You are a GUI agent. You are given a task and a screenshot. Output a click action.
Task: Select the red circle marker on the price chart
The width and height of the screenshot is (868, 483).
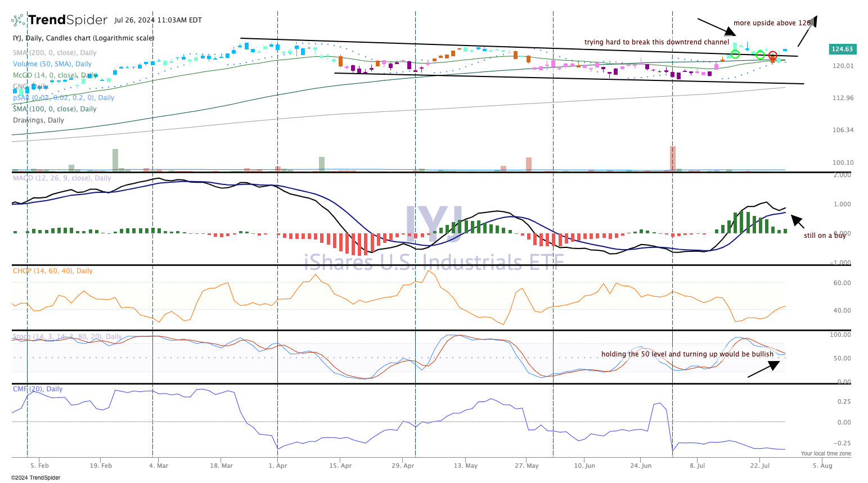773,56
